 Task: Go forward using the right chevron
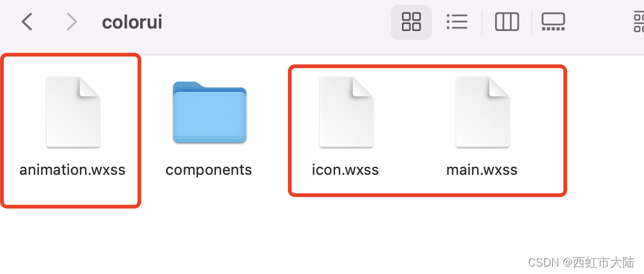point(72,22)
